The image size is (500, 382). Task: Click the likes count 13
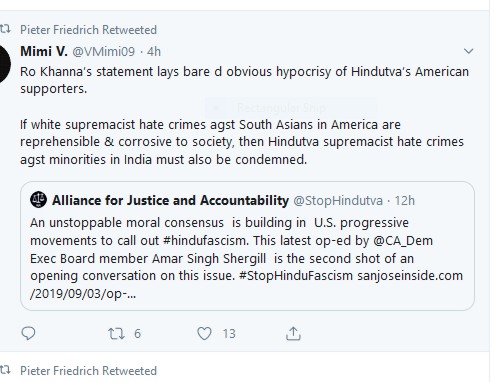229,334
